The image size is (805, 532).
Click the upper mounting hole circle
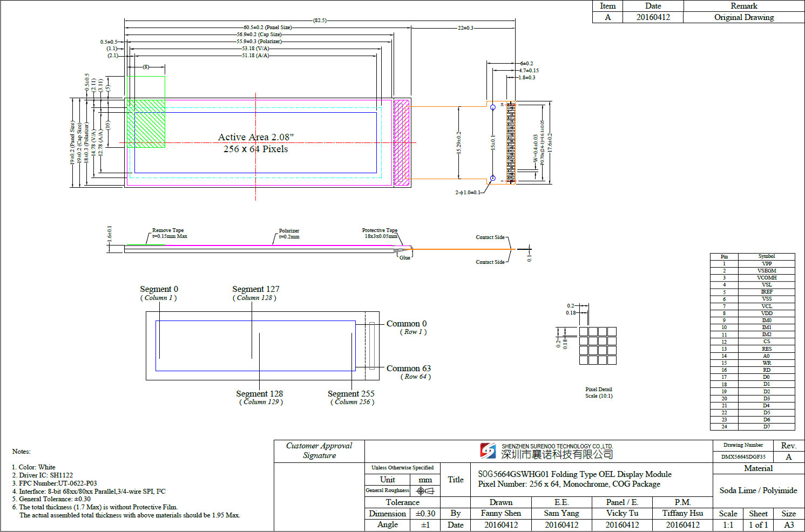[492, 107]
